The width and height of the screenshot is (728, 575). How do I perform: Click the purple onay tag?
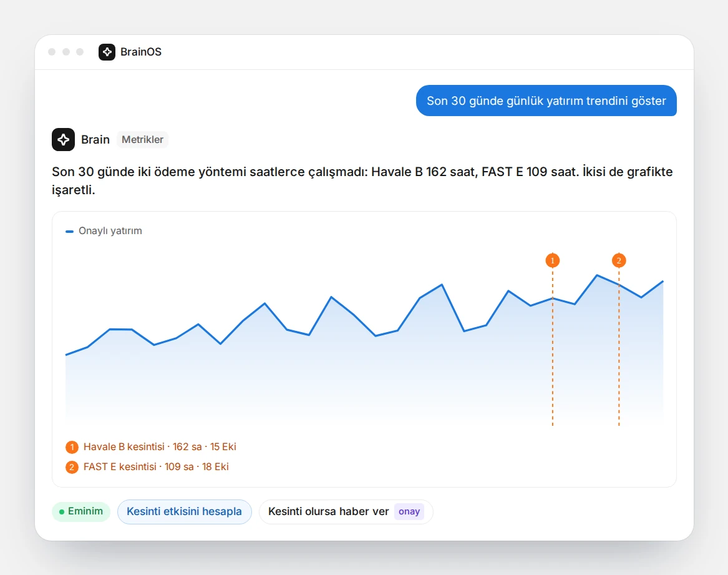pyautogui.click(x=409, y=512)
